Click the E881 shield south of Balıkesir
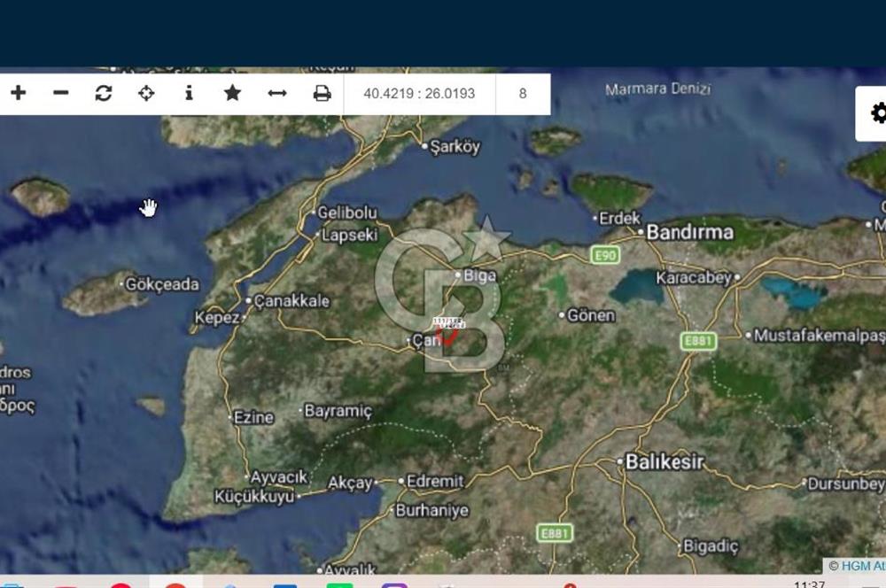Image resolution: width=886 pixels, height=588 pixels. [555, 533]
